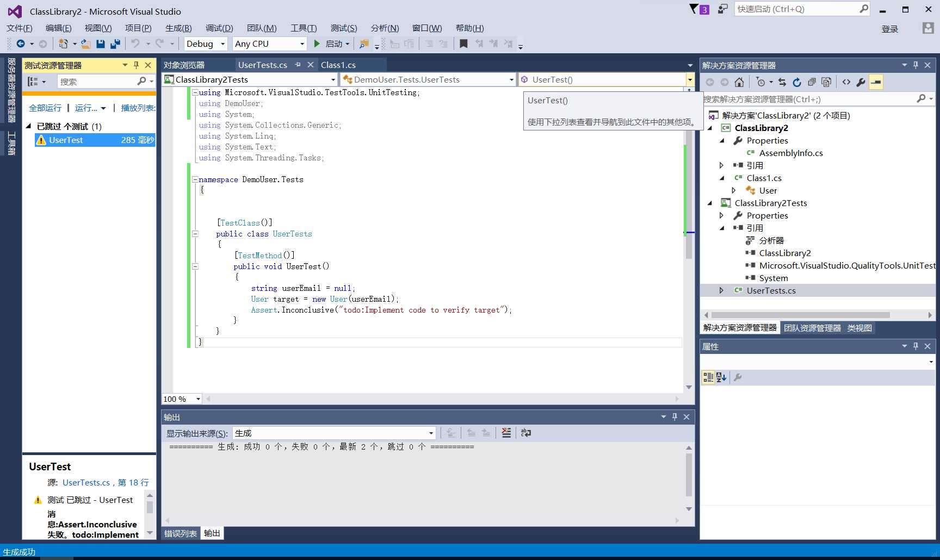The image size is (940, 560).
Task: Click the 播放列表 link
Action: (x=138, y=108)
